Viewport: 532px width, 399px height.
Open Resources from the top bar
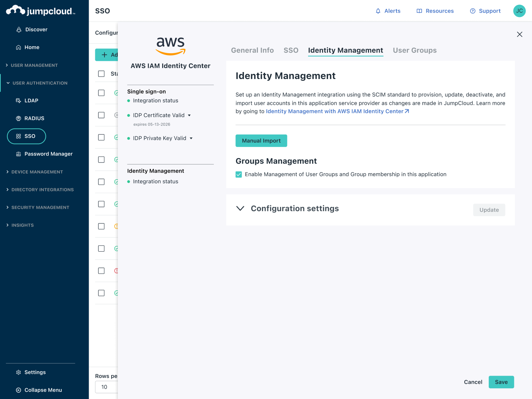coord(419,11)
